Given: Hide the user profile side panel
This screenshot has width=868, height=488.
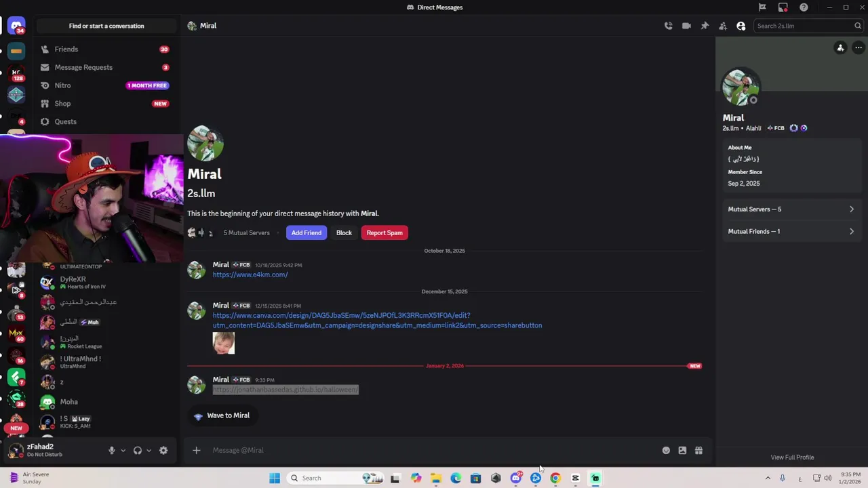Looking at the screenshot, I should tap(741, 26).
